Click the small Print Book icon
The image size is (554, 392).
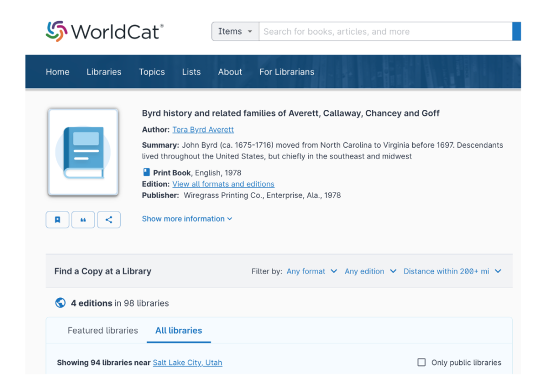(x=146, y=172)
